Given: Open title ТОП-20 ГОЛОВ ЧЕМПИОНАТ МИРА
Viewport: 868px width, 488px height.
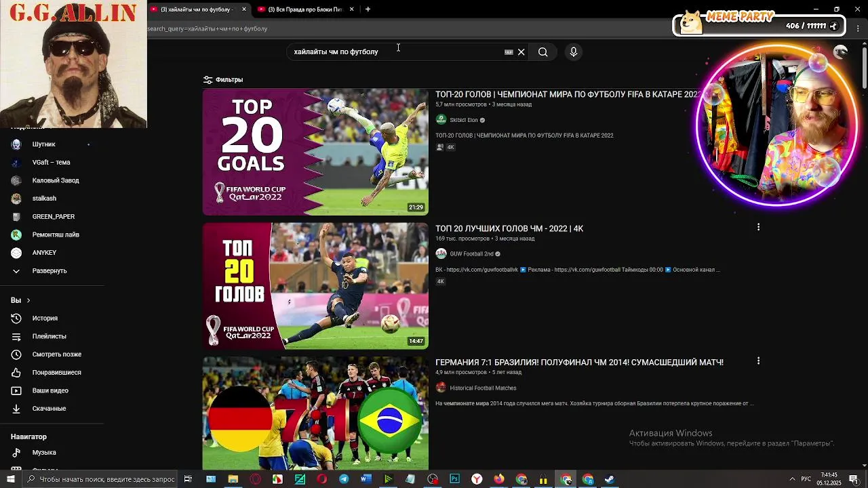Looking at the screenshot, I should point(568,94).
